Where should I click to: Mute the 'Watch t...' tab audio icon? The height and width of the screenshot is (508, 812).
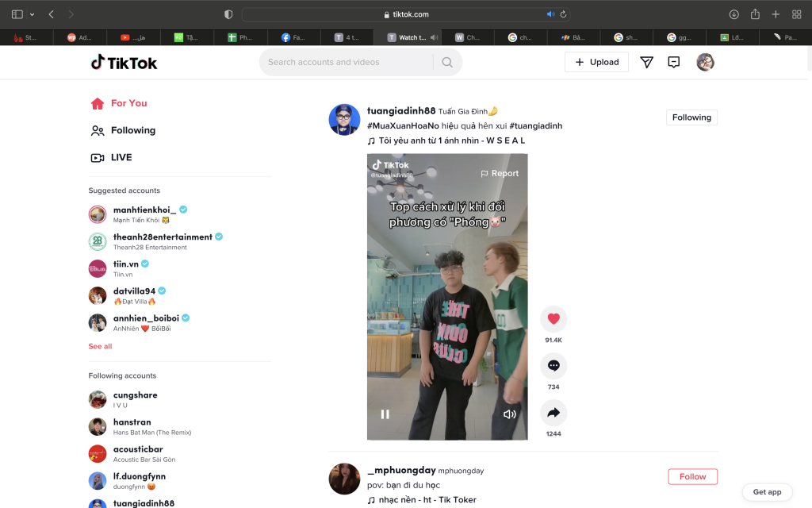point(434,37)
